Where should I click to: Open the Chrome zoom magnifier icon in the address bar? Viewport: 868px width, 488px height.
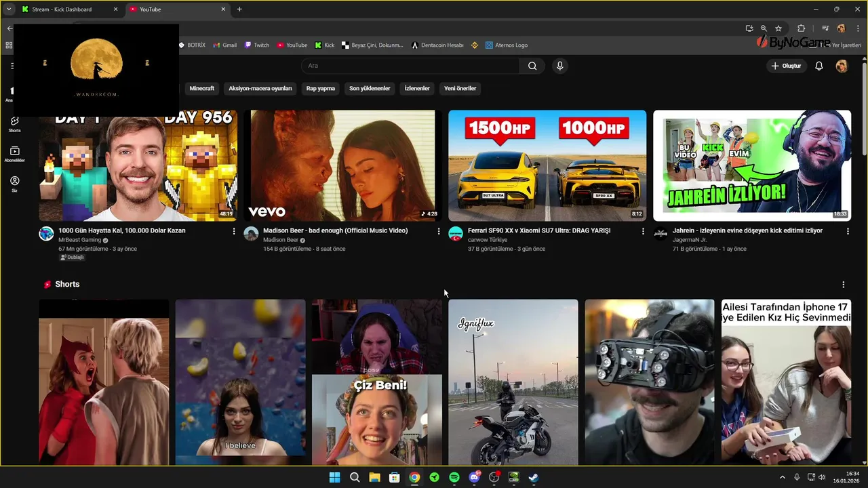point(764,28)
